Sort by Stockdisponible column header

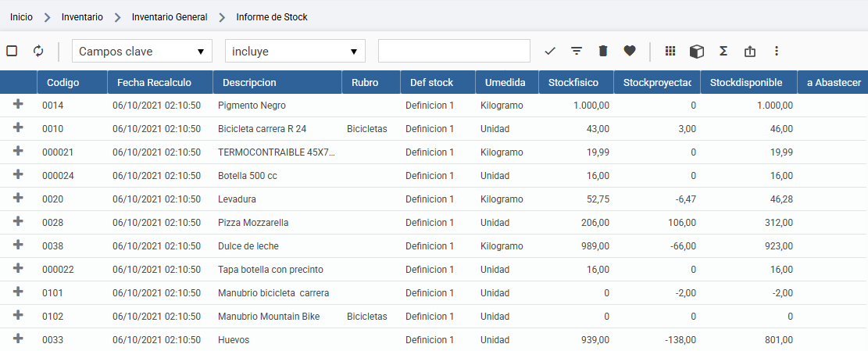[749, 83]
